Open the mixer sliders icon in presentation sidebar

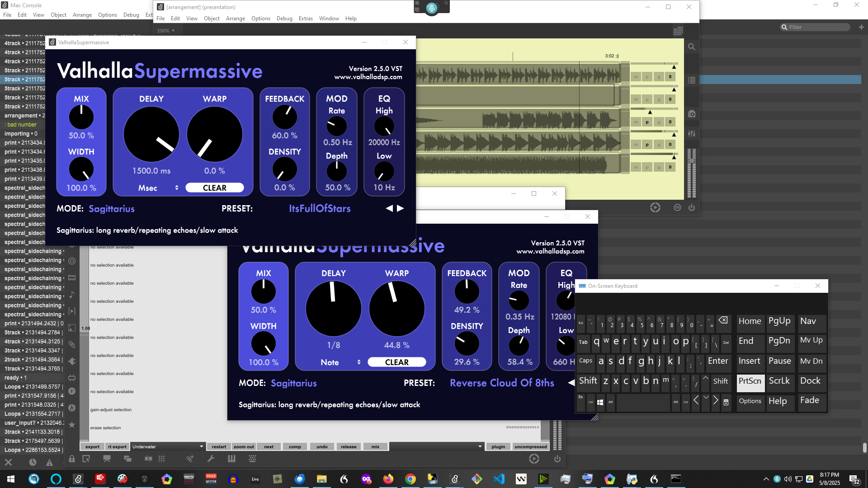692,134
